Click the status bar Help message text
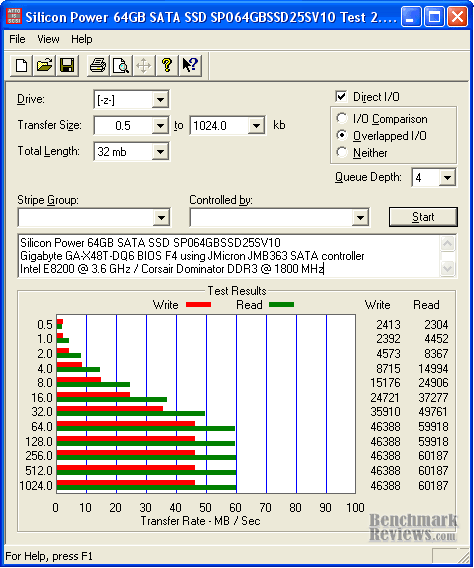This screenshot has width=474, height=568. coord(49,556)
